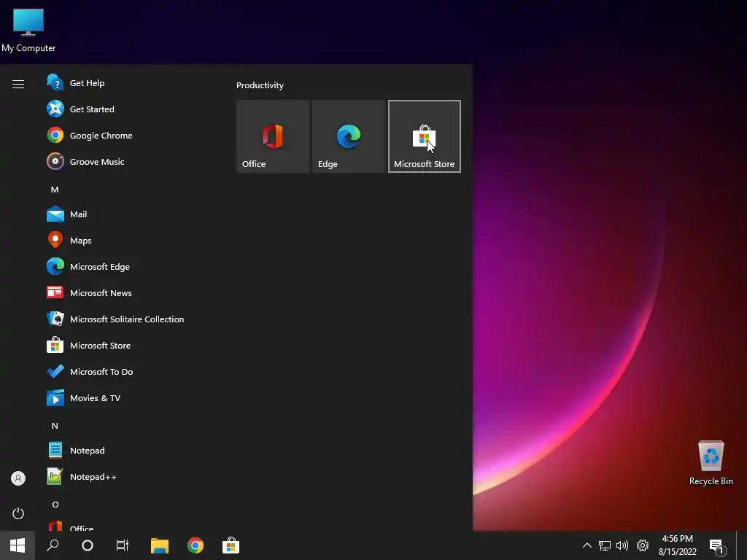Viewport: 747px width, 560px height.
Task: Click the Windows Start button
Action: 18,545
